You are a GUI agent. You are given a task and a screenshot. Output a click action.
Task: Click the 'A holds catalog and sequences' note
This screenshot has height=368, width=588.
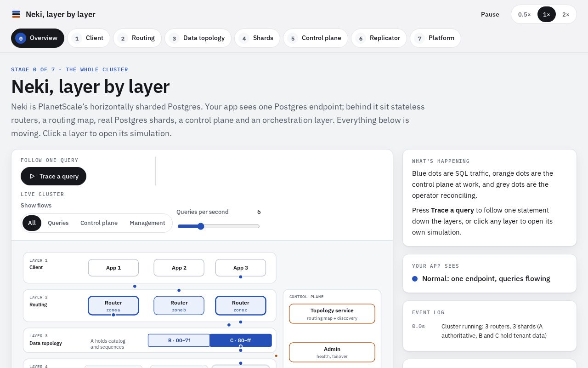(x=108, y=344)
